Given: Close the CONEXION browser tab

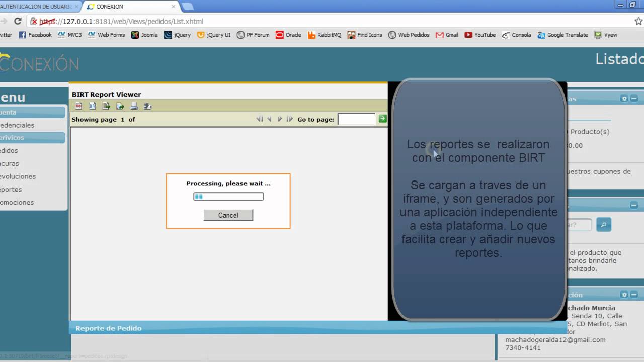Looking at the screenshot, I should (174, 7).
